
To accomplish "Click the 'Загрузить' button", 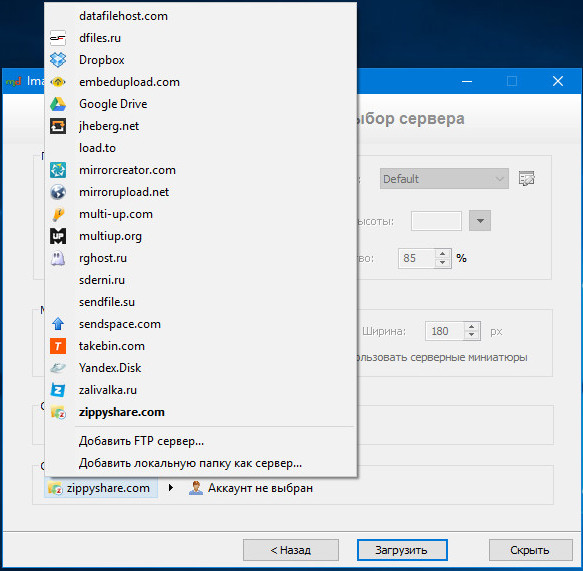I will point(402,550).
